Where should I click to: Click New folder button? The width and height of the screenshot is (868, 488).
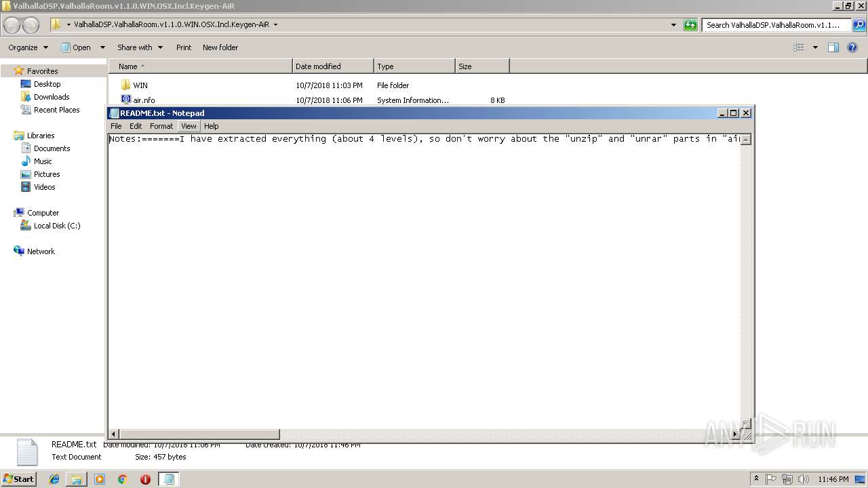coord(220,47)
